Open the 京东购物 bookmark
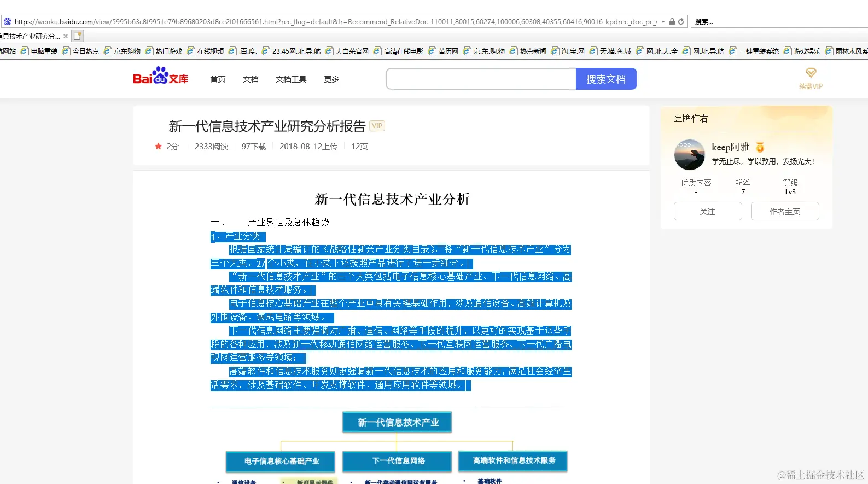This screenshot has height=484, width=868. pos(122,51)
